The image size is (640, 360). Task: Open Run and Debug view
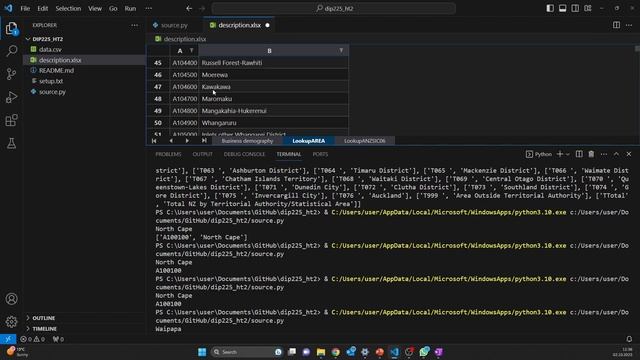tap(11, 97)
